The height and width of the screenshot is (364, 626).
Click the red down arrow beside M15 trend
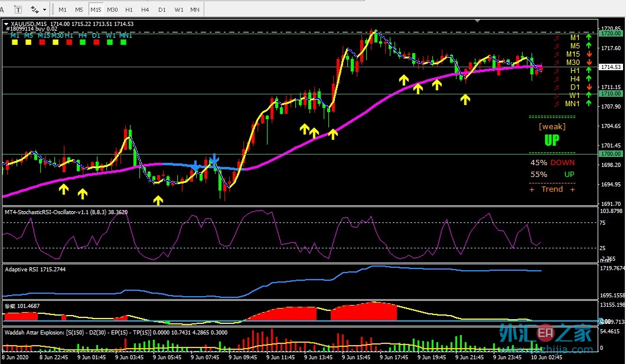[589, 54]
